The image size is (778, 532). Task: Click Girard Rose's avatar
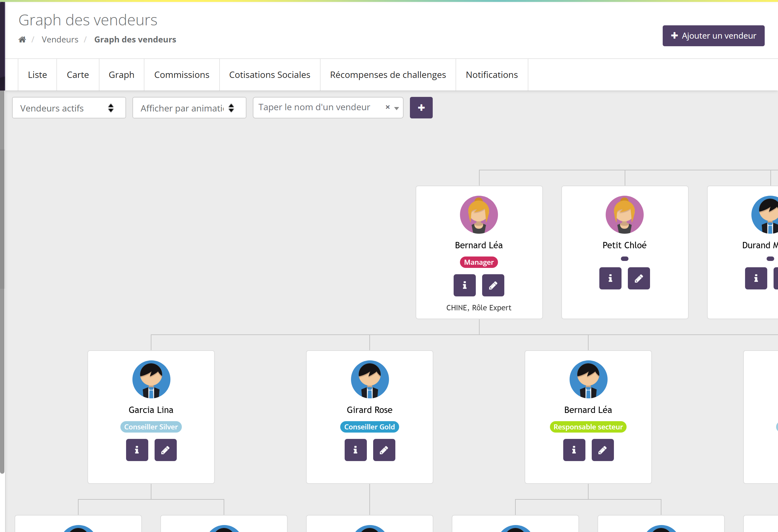pyautogui.click(x=370, y=379)
